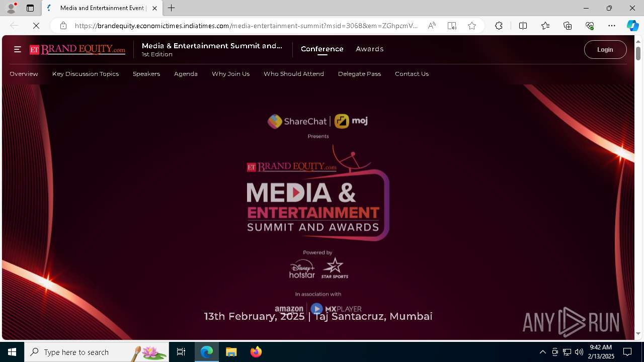This screenshot has width=644, height=362.
Task: Open Copilot sidebar
Action: (632, 26)
